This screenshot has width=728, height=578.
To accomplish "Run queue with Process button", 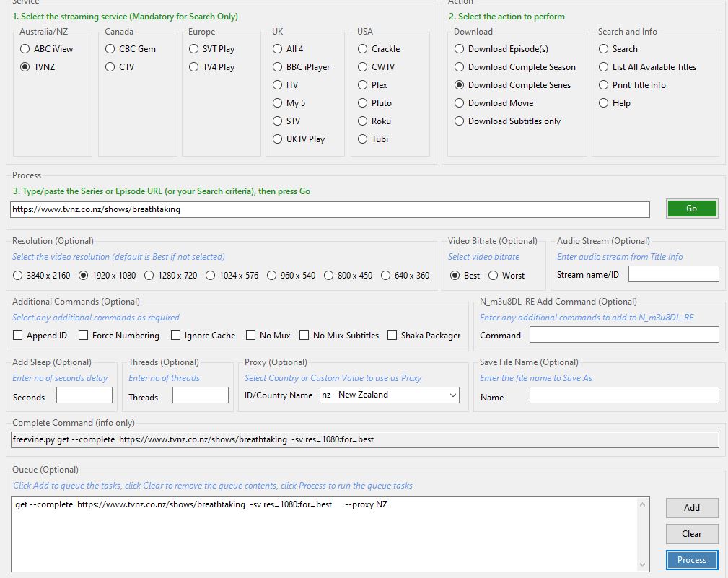I will [x=691, y=560].
